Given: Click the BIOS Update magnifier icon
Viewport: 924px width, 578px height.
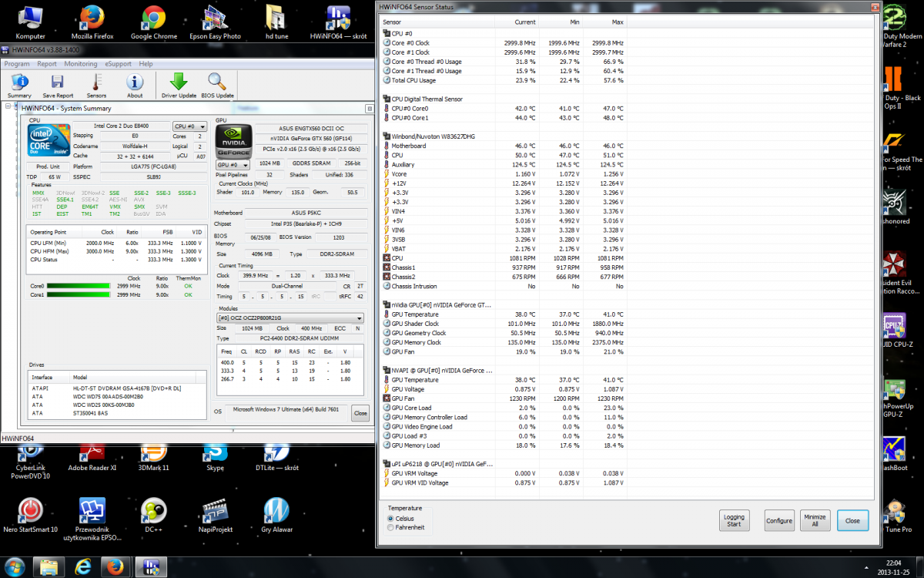Looking at the screenshot, I should click(217, 86).
